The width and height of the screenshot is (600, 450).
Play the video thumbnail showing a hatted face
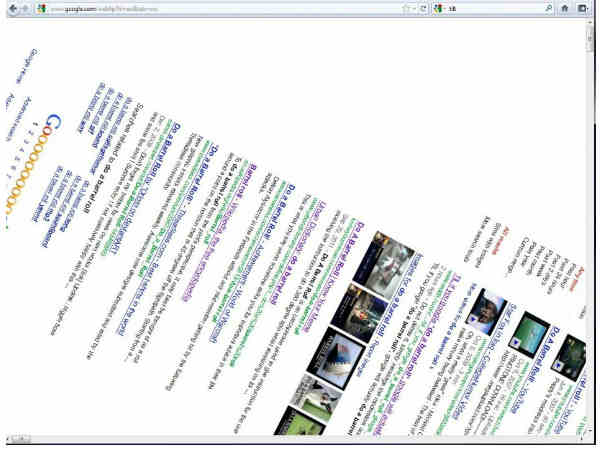pos(486,311)
